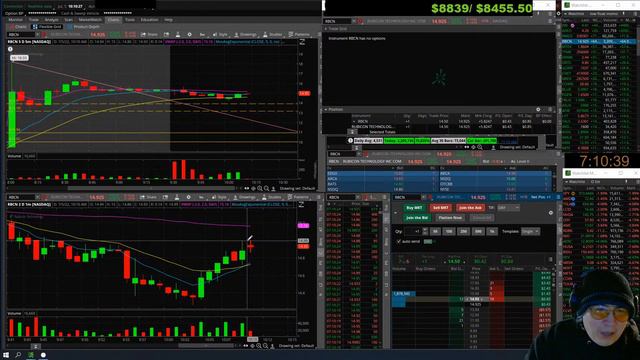This screenshot has height=360, width=640.
Task: Click upper chart horizontal scrollbar
Action: (151, 189)
